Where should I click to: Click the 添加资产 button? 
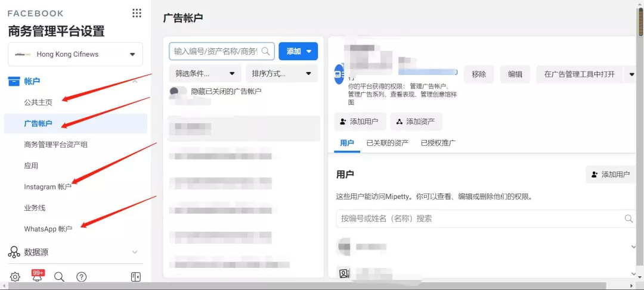(x=416, y=121)
